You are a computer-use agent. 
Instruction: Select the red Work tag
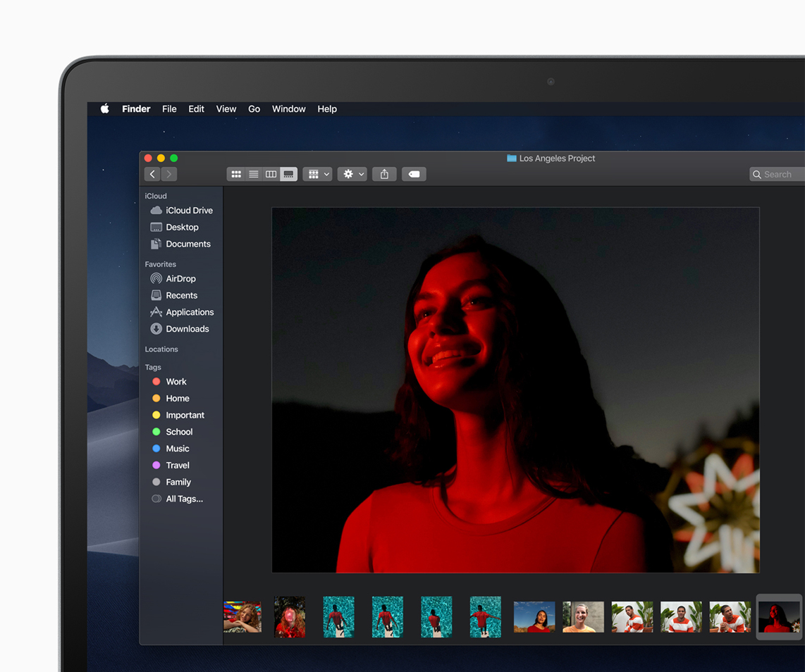[176, 382]
